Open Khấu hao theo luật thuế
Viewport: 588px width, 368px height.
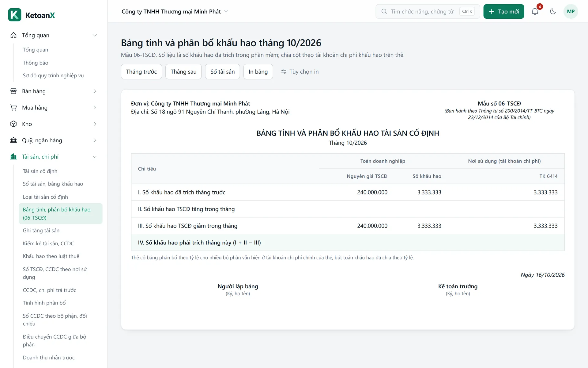[x=51, y=256]
